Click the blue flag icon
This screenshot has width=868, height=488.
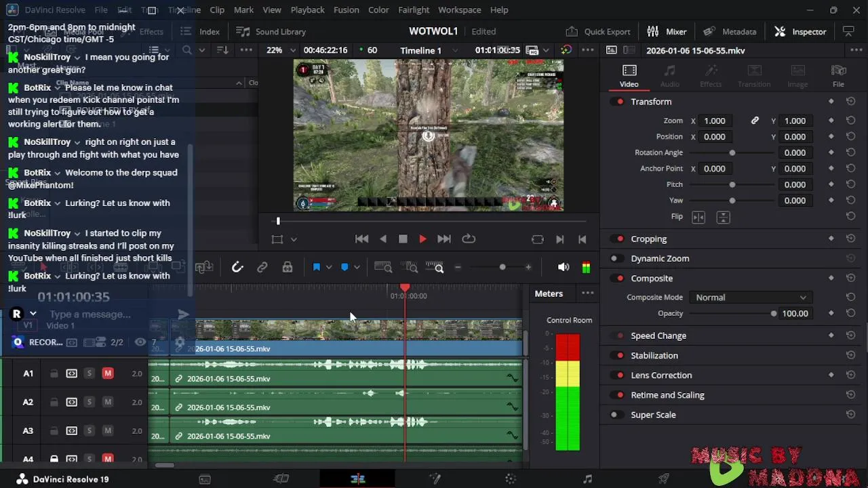click(316, 268)
